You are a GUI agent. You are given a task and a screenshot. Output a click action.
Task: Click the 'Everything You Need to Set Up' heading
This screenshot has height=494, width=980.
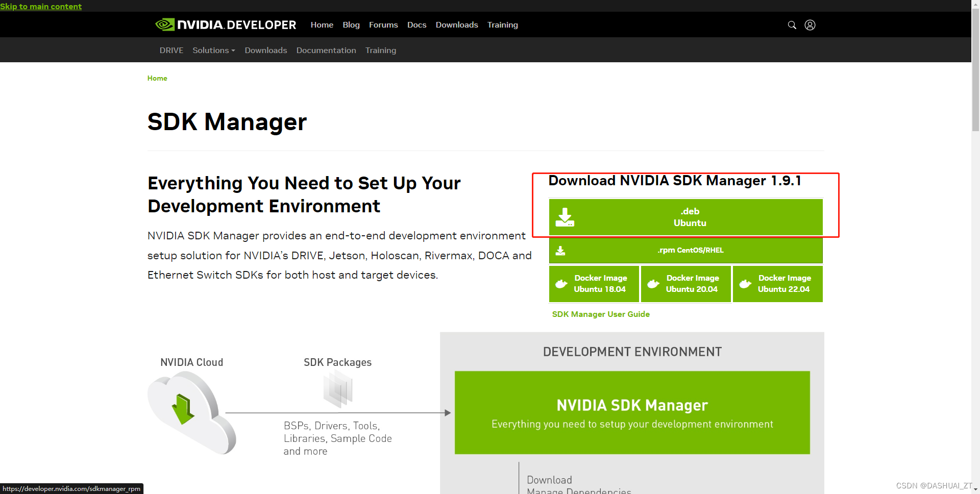coord(304,194)
